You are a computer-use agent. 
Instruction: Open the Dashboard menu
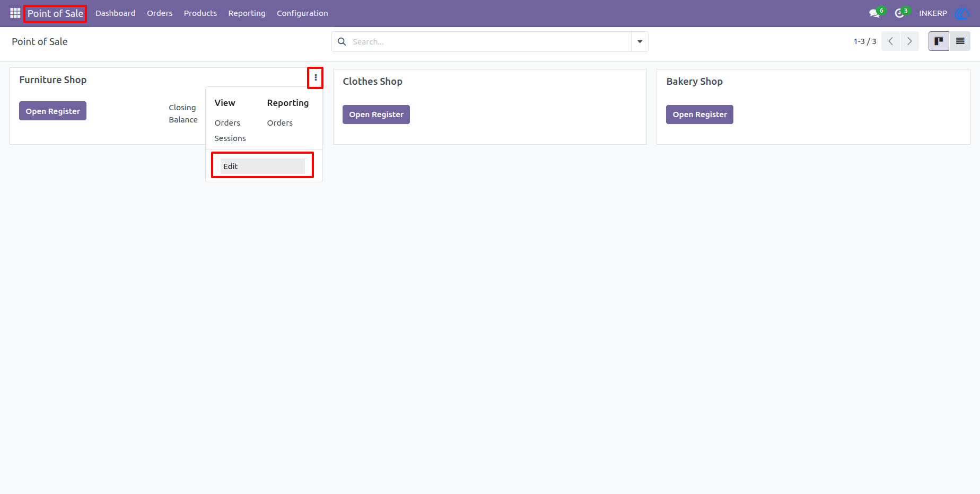[x=115, y=13]
